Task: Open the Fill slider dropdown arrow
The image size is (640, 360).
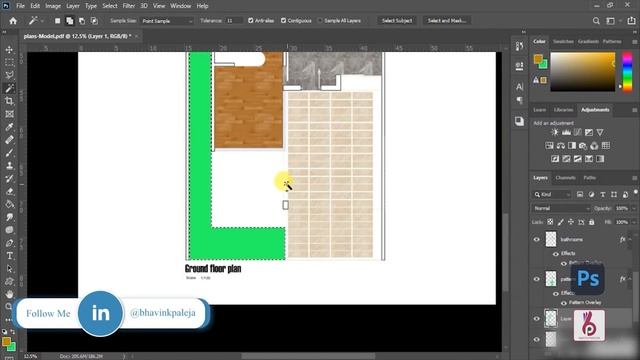Action: point(634,222)
